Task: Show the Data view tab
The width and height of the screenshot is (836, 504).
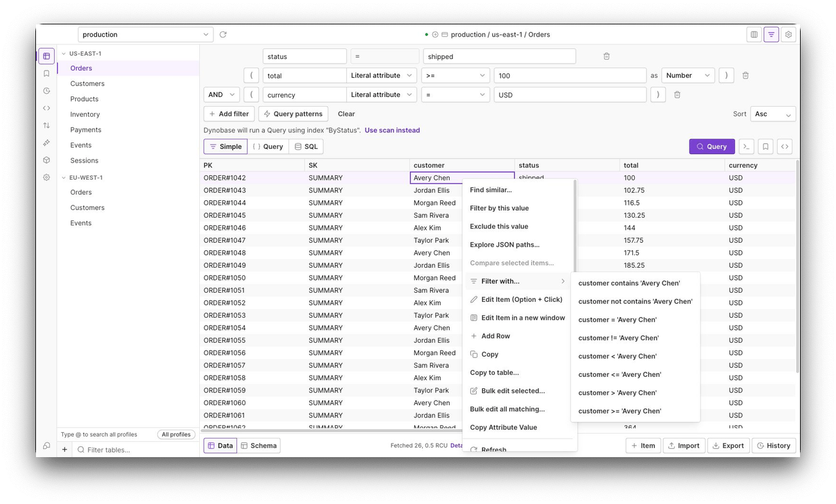Action: click(x=220, y=446)
